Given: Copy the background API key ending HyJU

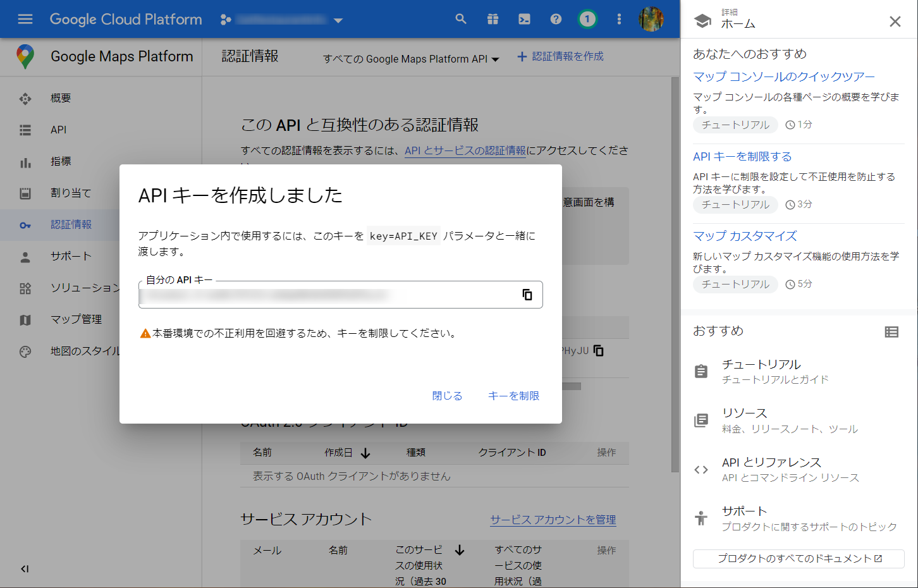Looking at the screenshot, I should [599, 350].
